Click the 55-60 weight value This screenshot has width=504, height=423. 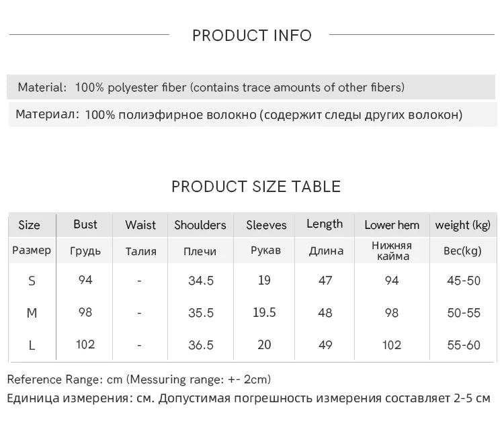464,345
